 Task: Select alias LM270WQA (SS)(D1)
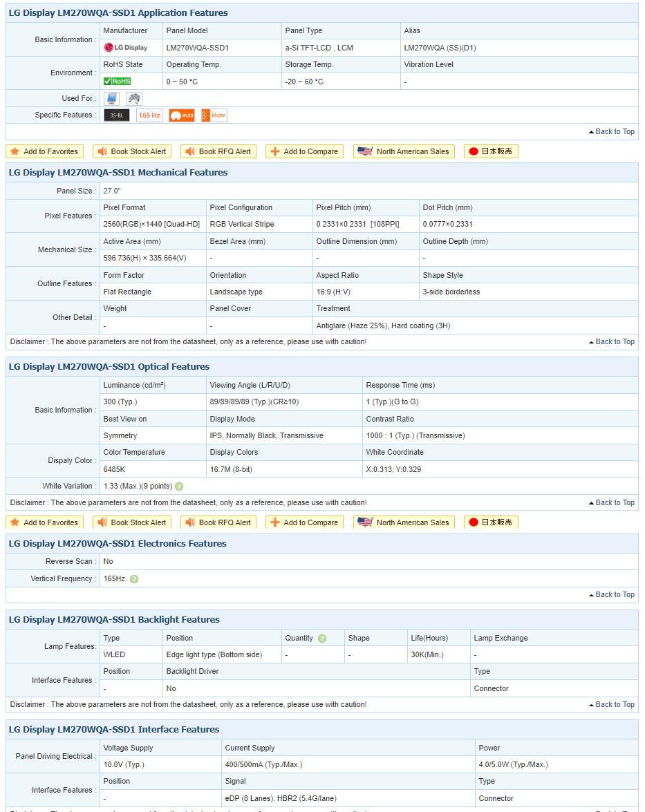(x=440, y=48)
